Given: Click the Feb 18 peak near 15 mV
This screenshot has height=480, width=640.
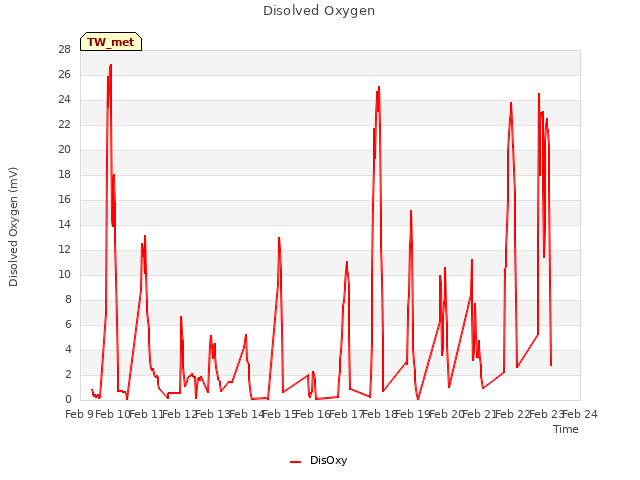Looking at the screenshot, I should tap(411, 211).
